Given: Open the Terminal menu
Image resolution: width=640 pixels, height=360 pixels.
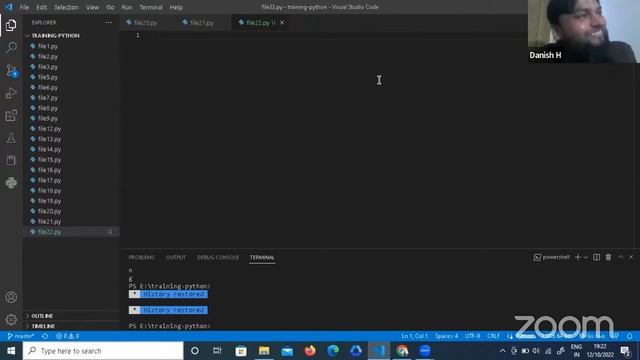Looking at the screenshot, I should coord(151,7).
